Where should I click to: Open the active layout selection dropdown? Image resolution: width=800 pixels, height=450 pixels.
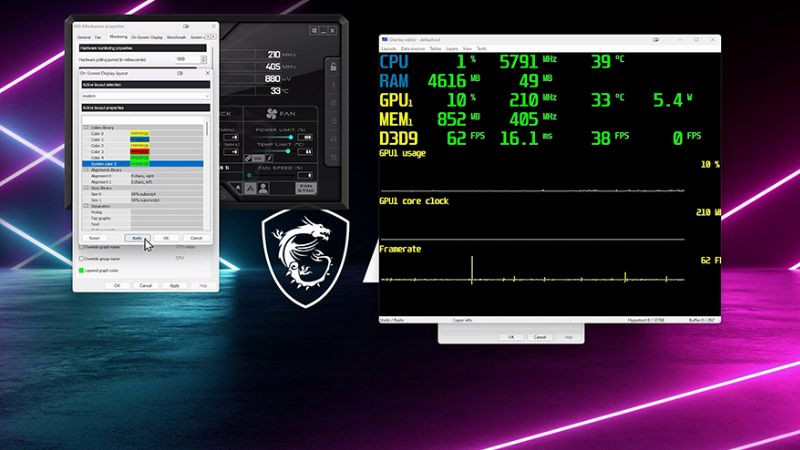pyautogui.click(x=145, y=96)
